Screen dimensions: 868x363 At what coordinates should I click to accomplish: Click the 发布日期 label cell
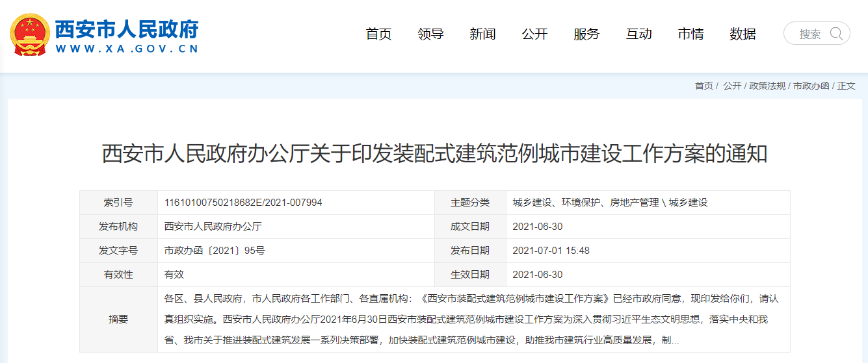[x=470, y=251]
